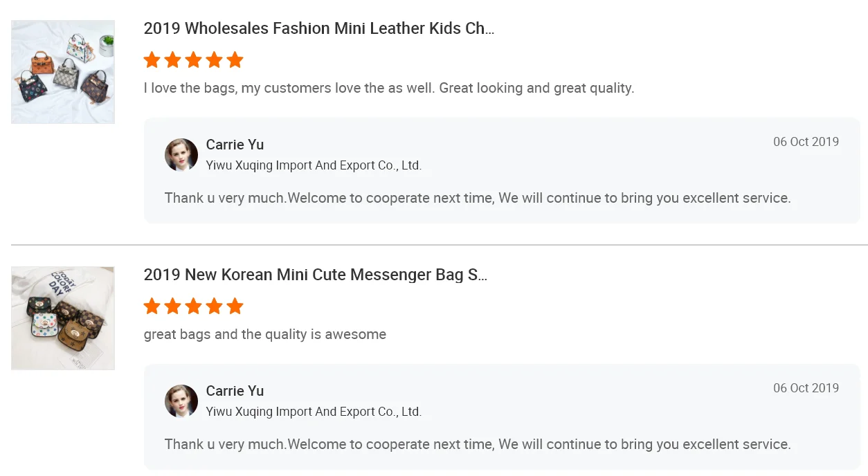Click fifth star of the first review rating
This screenshot has width=868, height=476.
(235, 60)
